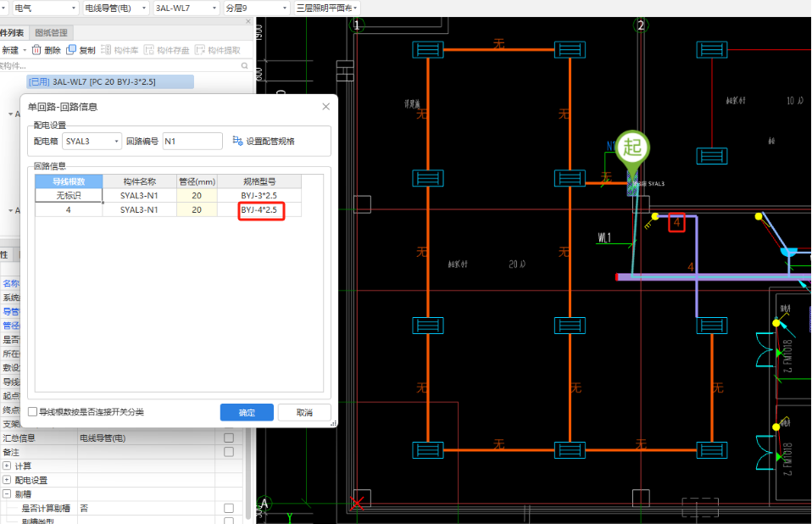Switch to 图纸管理 tab
812x524 pixels.
click(x=51, y=32)
